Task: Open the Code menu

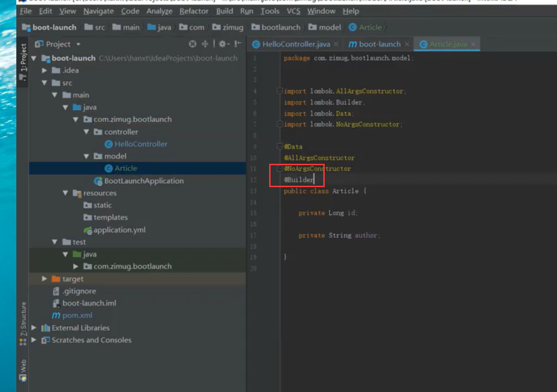Action: pyautogui.click(x=130, y=11)
